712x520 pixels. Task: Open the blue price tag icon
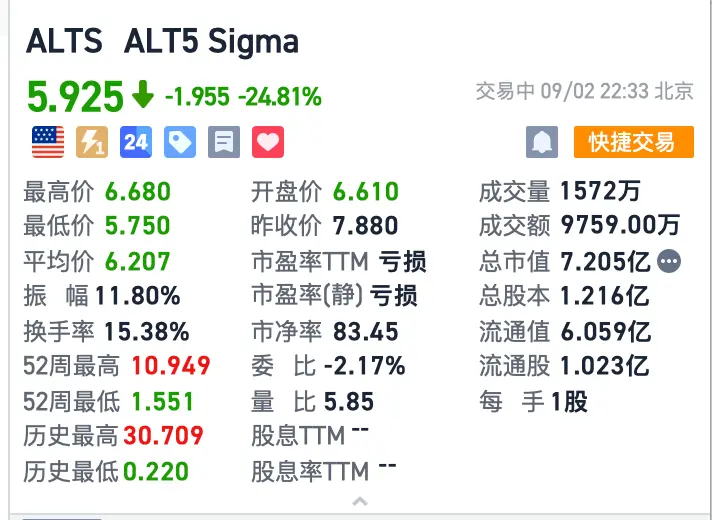click(x=180, y=142)
